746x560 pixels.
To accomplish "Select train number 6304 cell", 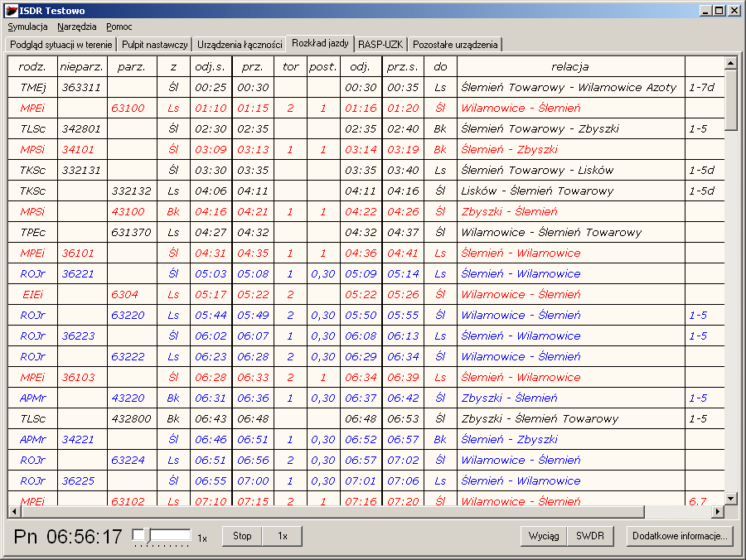I will [x=132, y=294].
